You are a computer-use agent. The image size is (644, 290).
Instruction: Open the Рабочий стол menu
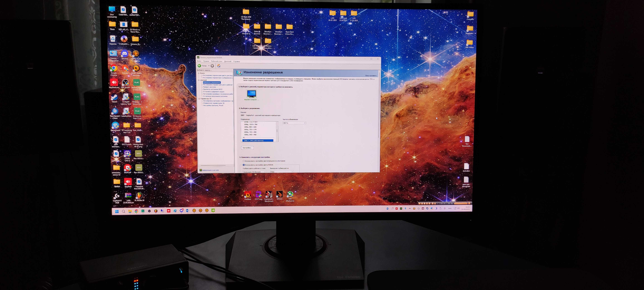tap(216, 61)
